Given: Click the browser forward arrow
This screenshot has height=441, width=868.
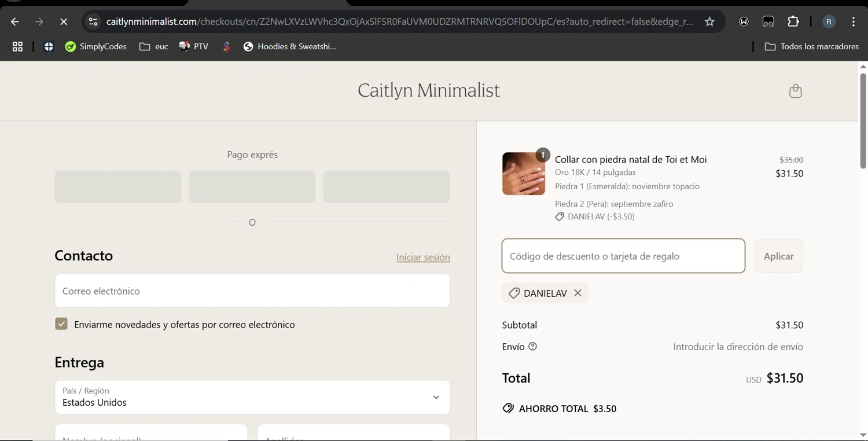Looking at the screenshot, I should point(39,22).
